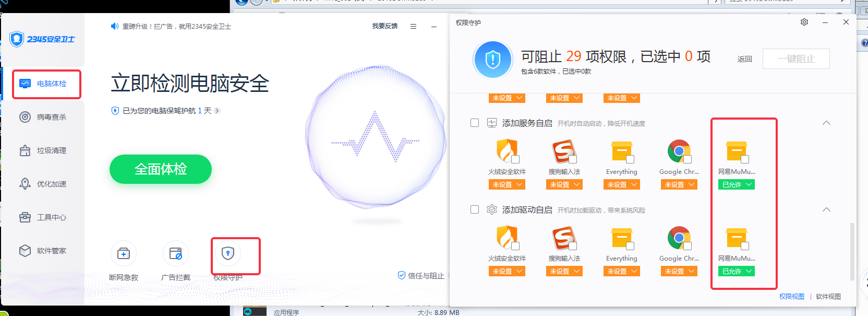Open 未设置 dropdown for 火绒安全软件 service autostart
Image resolution: width=868 pixels, height=316 pixels.
[507, 184]
